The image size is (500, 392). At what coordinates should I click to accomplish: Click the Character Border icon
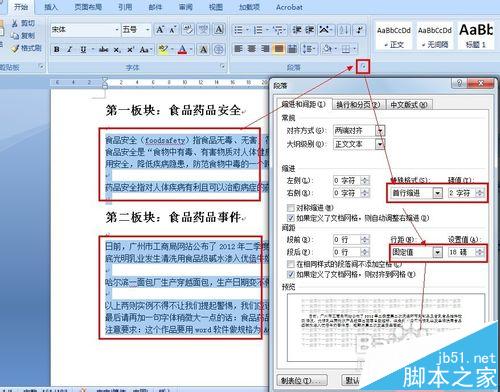click(x=219, y=30)
